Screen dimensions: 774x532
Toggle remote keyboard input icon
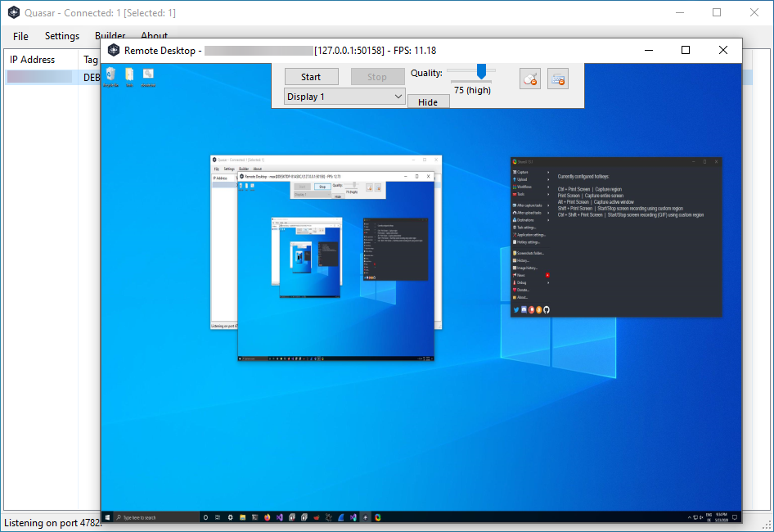point(557,78)
